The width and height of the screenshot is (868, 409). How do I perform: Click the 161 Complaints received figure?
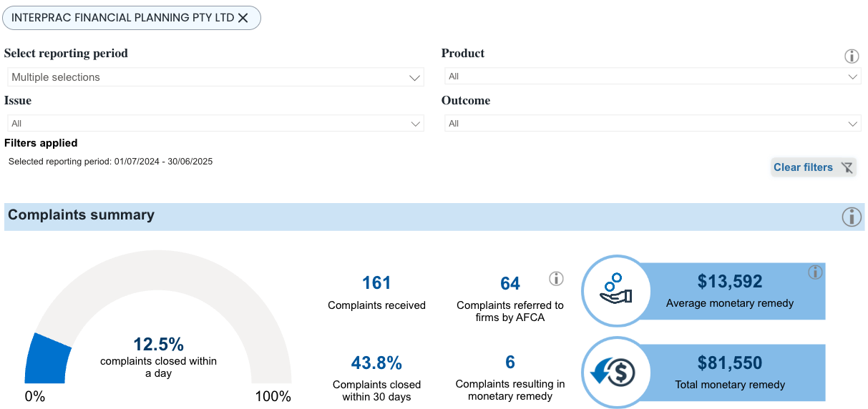pyautogui.click(x=376, y=283)
